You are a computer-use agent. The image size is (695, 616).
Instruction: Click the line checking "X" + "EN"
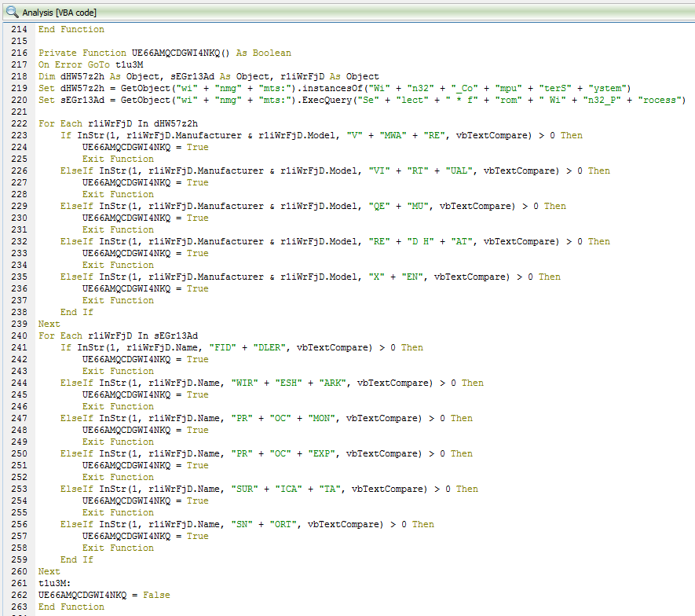pos(310,277)
